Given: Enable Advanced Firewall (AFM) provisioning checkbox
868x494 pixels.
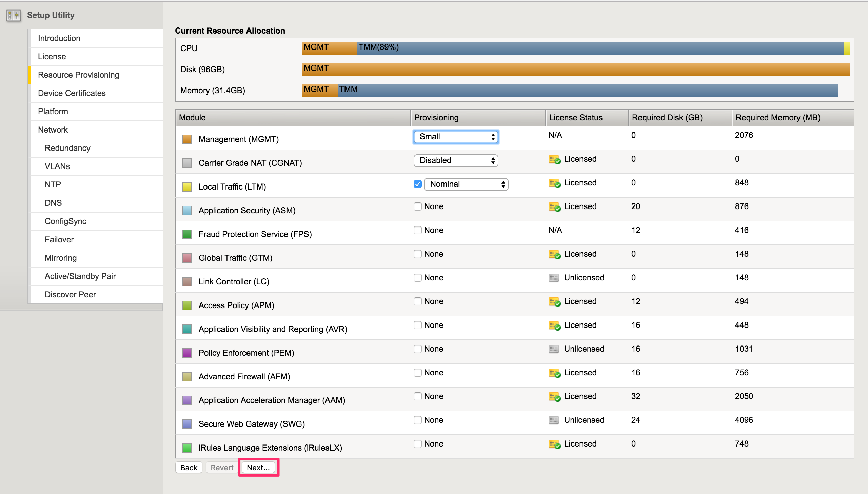Looking at the screenshot, I should [x=417, y=373].
